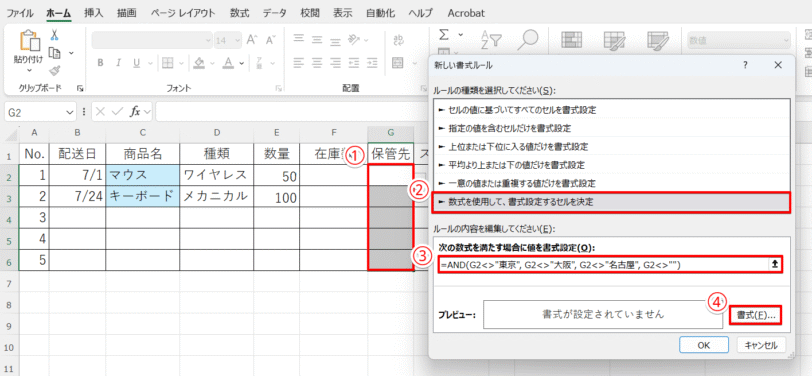The width and height of the screenshot is (812, 376).
Task: Click the Font Color A icon
Action: pos(228,63)
